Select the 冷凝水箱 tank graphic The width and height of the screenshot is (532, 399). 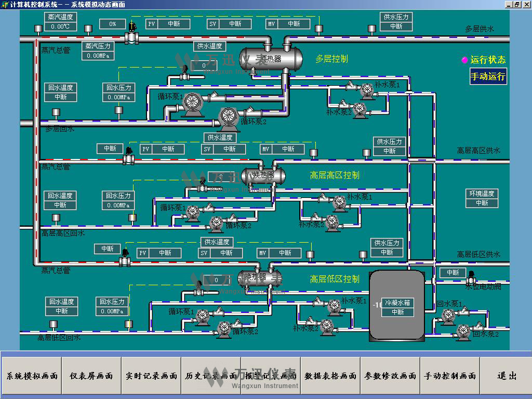click(397, 307)
